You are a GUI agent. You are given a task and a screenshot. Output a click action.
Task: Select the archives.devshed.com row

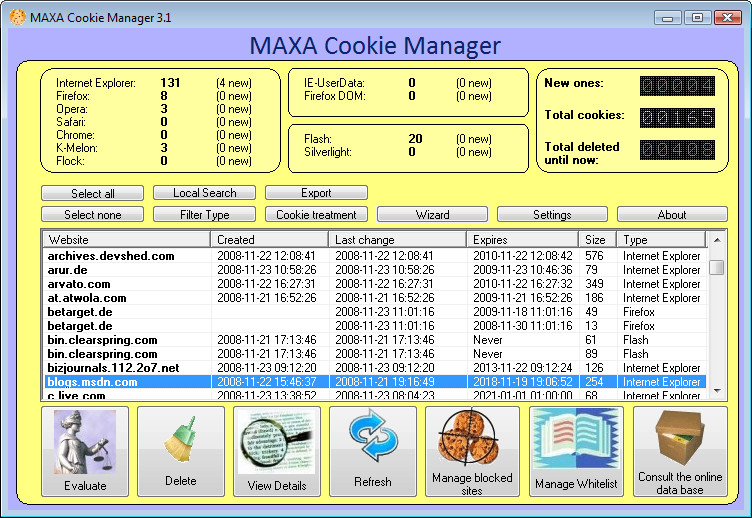tap(375, 256)
